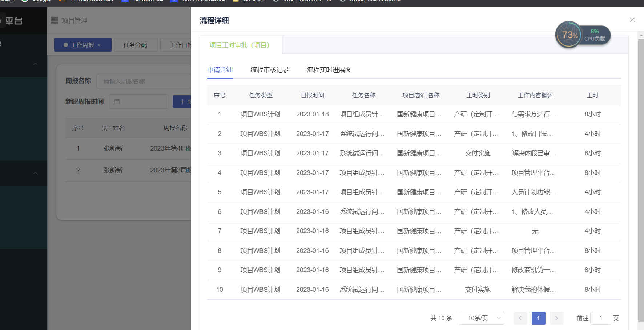Click 8小时 cell in row 4
The width and height of the screenshot is (644, 330).
(x=592, y=173)
